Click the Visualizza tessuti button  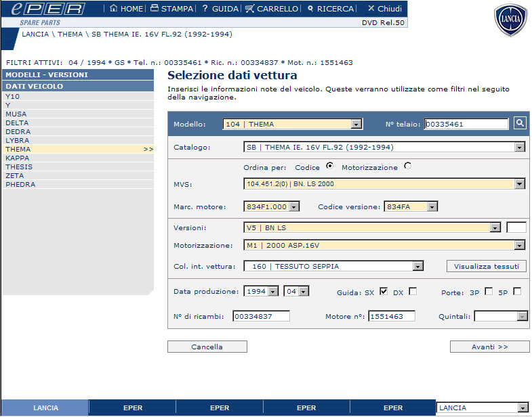(x=486, y=266)
